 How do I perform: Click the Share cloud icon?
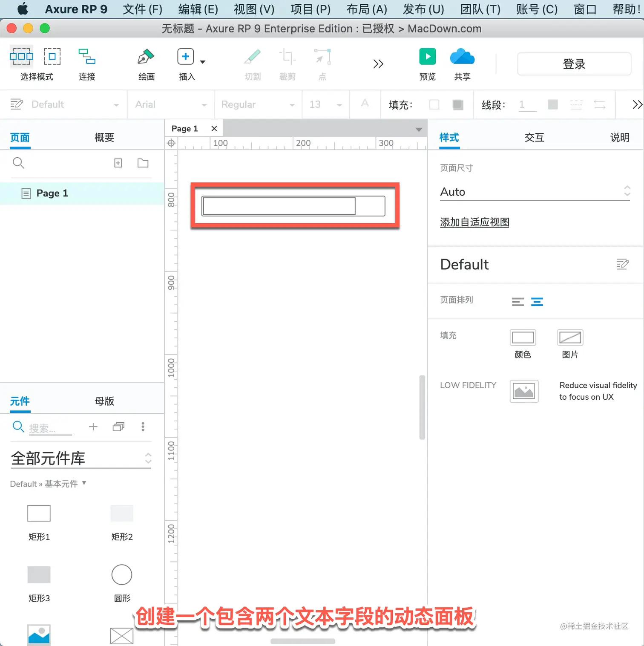(x=462, y=56)
